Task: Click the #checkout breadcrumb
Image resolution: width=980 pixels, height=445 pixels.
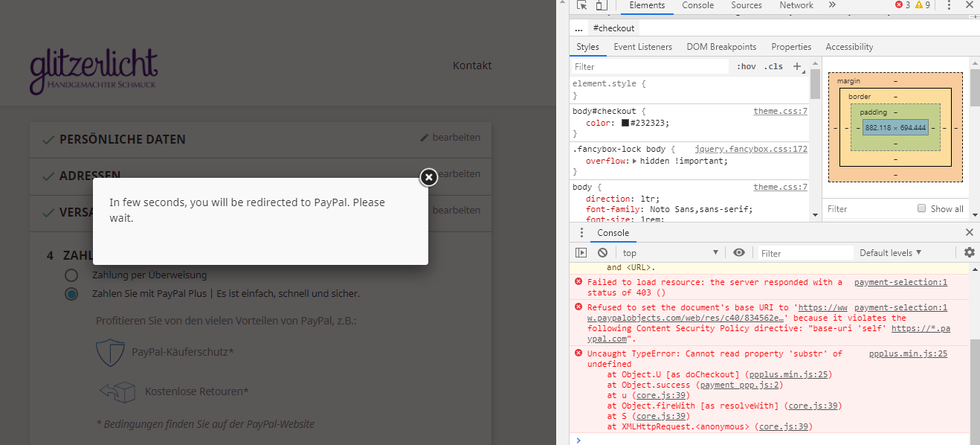Action: coord(614,28)
